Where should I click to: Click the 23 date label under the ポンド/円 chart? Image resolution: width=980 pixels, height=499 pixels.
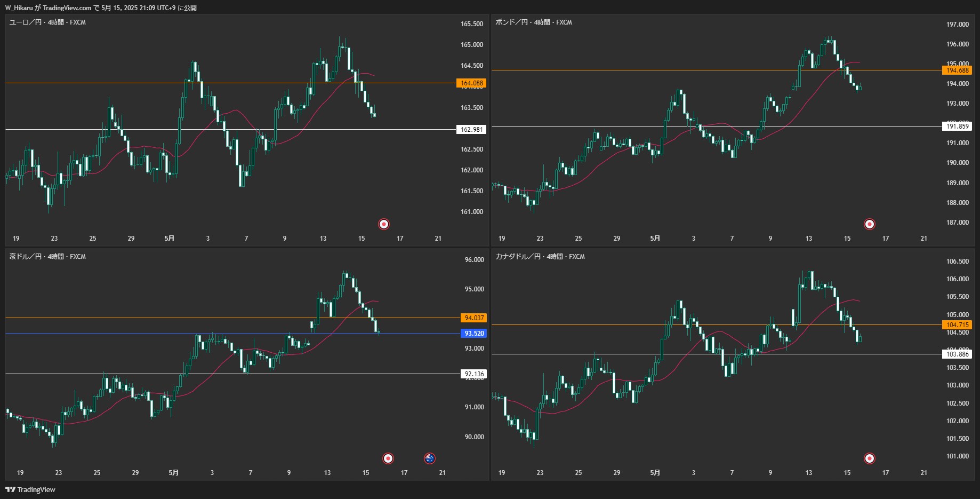[x=540, y=239]
